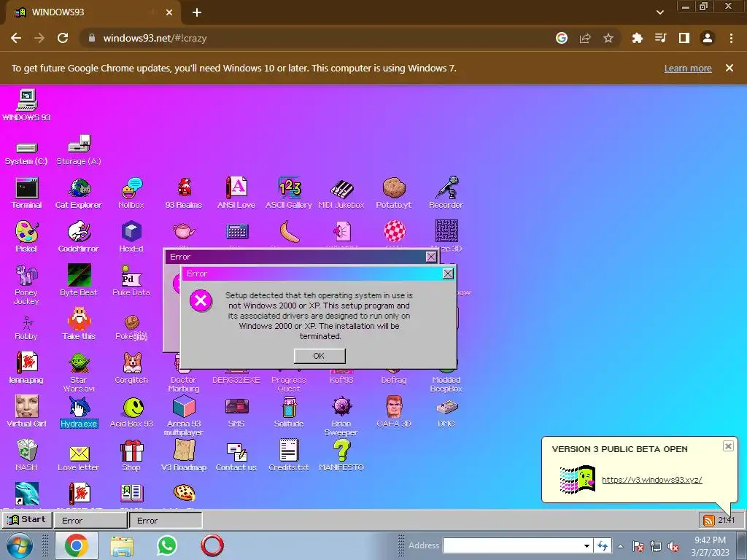
Task: Click the Chrome address bar URL
Action: pyautogui.click(x=155, y=38)
